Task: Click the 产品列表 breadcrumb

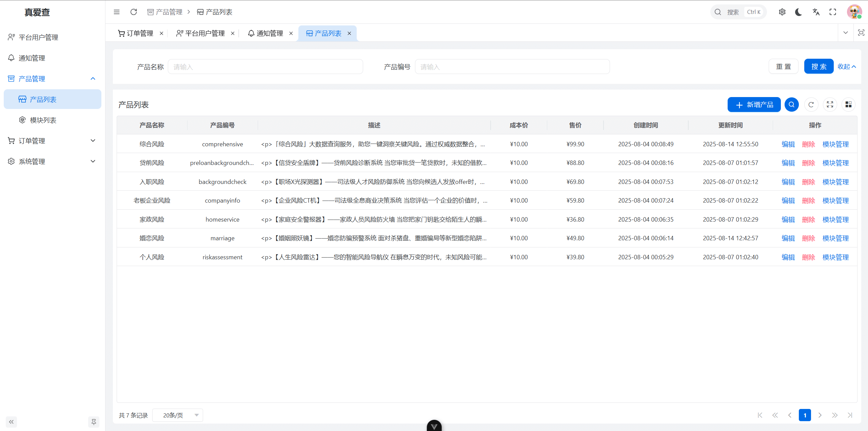Action: coord(215,12)
